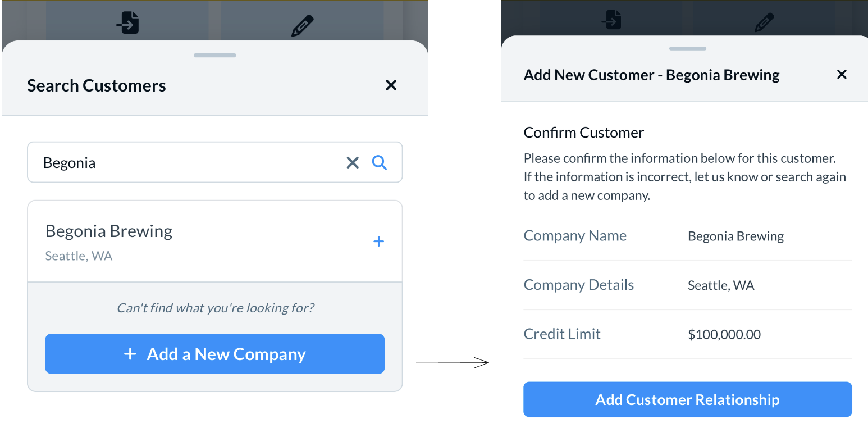Focus the Begonia search input field
The width and height of the screenshot is (868, 428).
pos(185,163)
